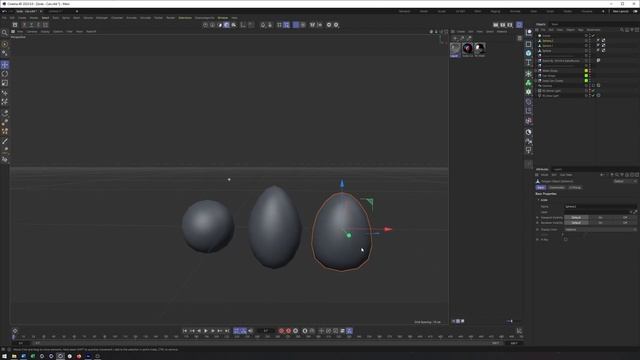Screen dimensions: 640x360
Task: Go to start of animation
Action: (185, 331)
